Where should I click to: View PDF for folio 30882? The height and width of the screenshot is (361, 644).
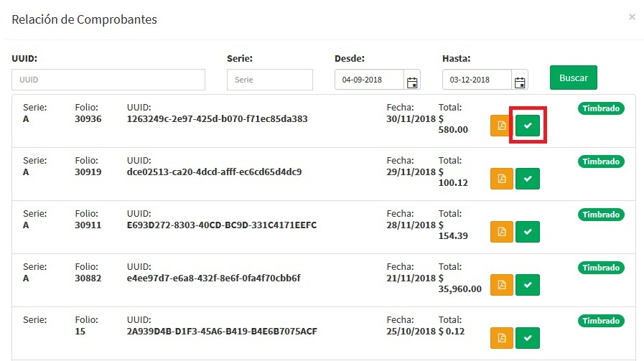pyautogui.click(x=501, y=285)
